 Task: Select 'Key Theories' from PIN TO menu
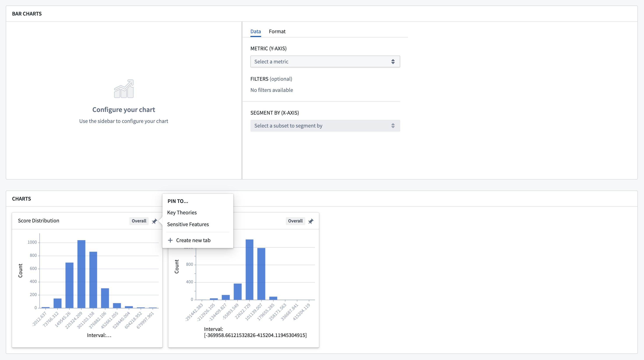coord(182,212)
